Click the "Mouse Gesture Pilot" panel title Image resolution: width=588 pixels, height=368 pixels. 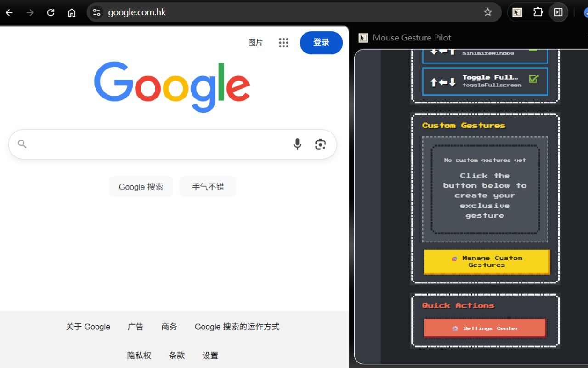(x=412, y=38)
